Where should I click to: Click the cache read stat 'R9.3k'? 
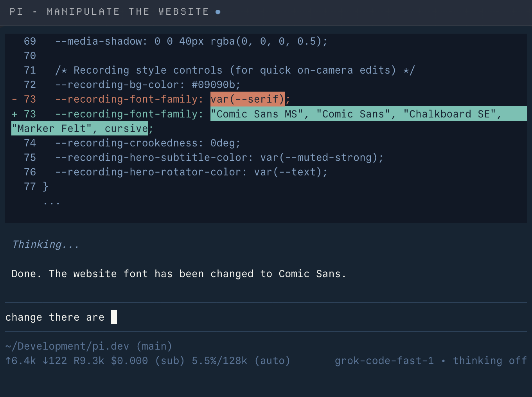click(89, 361)
